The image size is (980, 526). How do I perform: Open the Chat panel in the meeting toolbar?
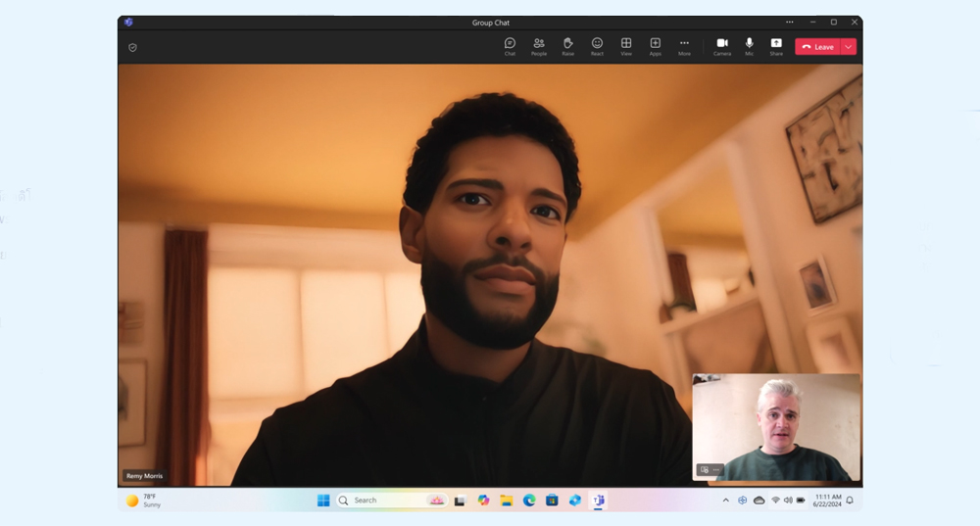pos(510,47)
